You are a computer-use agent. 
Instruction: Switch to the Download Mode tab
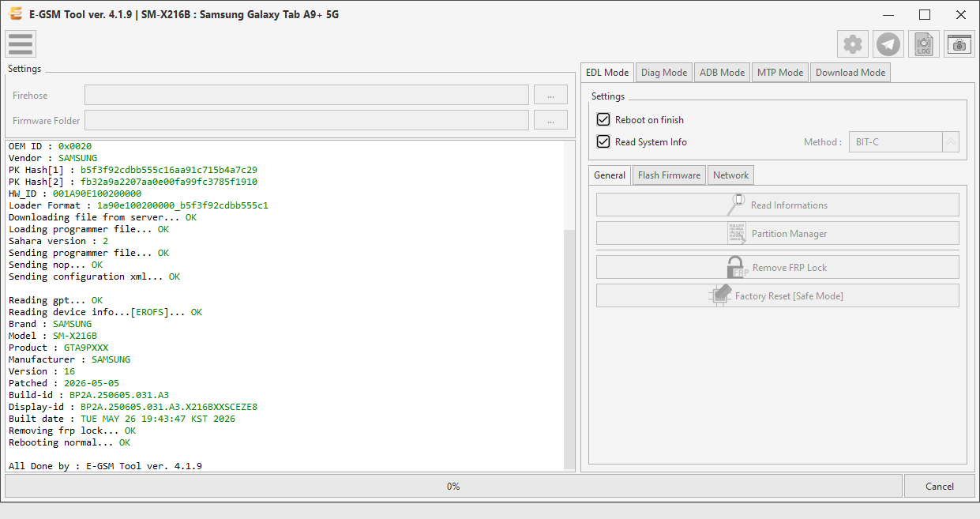click(x=850, y=73)
